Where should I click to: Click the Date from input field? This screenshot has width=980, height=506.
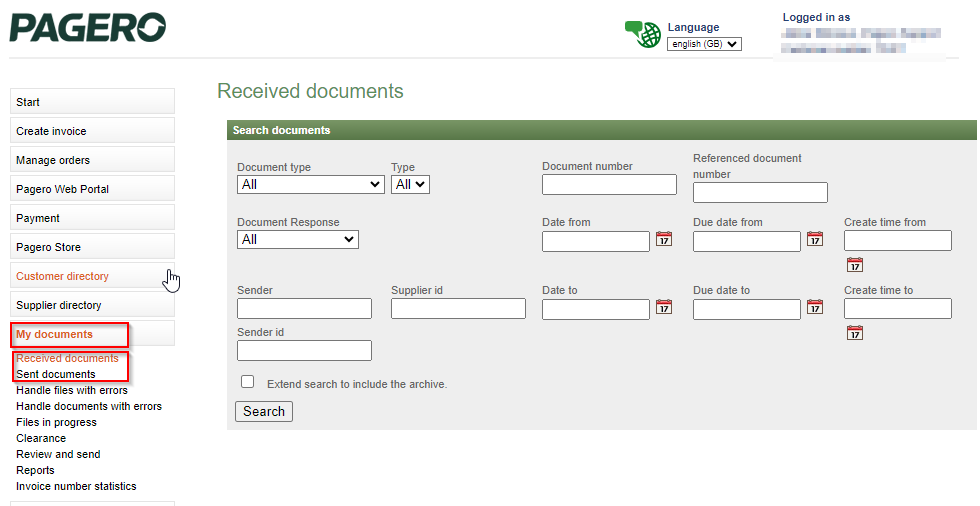point(596,241)
